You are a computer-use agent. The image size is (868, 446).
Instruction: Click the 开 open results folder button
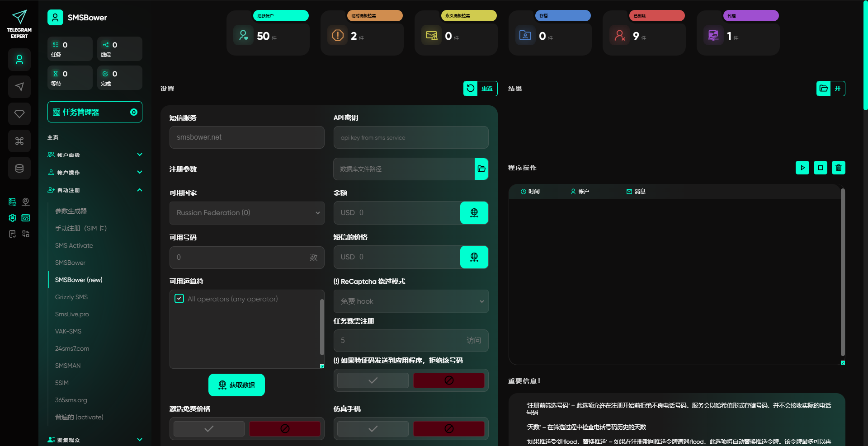click(831, 89)
